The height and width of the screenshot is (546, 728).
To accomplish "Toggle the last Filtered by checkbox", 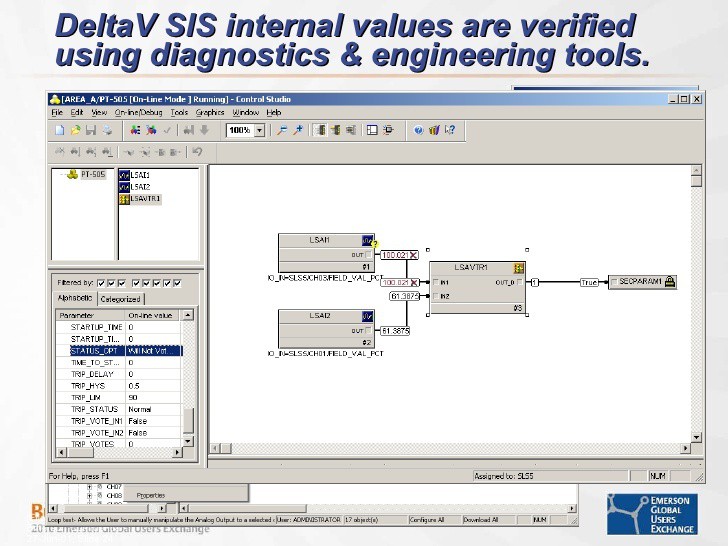I will (x=177, y=283).
